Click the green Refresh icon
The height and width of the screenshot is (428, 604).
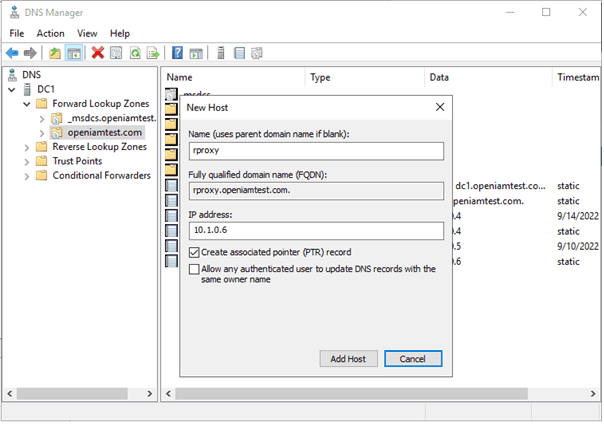(135, 53)
